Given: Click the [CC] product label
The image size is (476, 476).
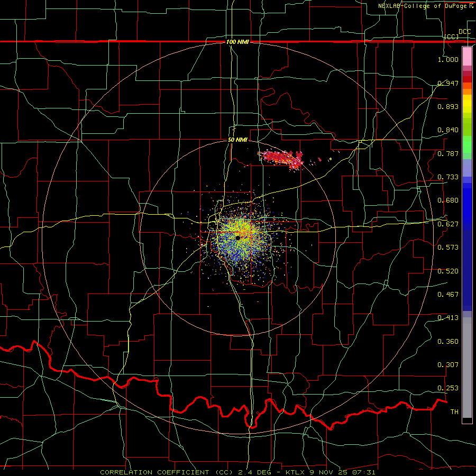Looking at the screenshot, I should (x=452, y=36).
